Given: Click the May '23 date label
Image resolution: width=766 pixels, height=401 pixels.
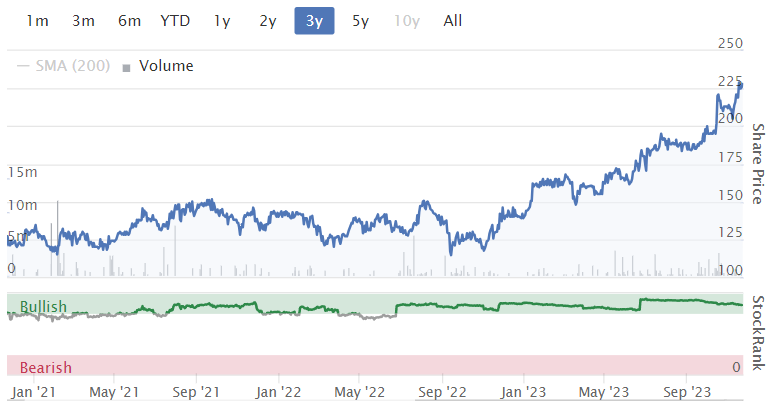Looking at the screenshot, I should 604,392.
